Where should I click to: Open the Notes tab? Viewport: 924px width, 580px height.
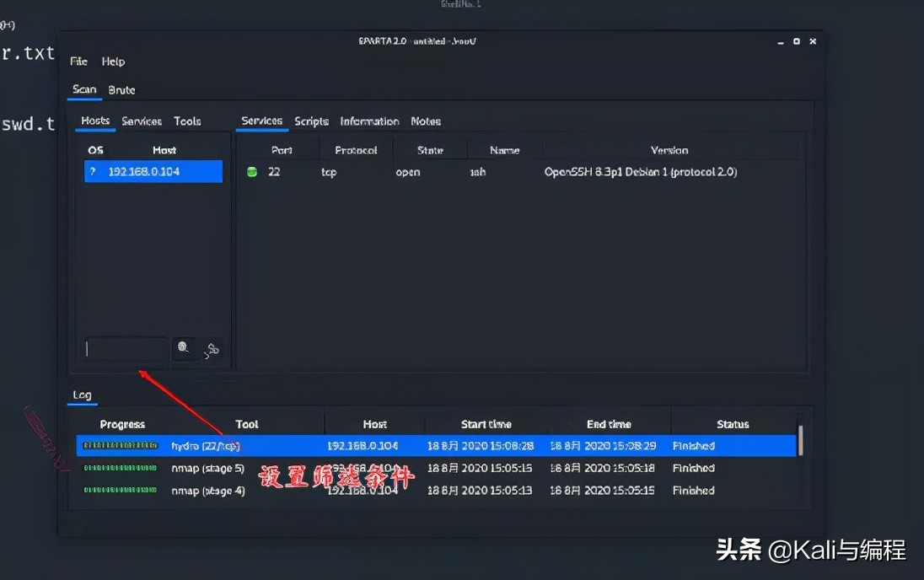click(x=426, y=121)
